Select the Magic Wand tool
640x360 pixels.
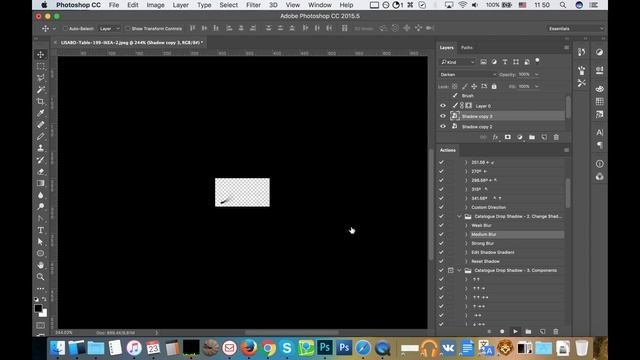pyautogui.click(x=40, y=90)
